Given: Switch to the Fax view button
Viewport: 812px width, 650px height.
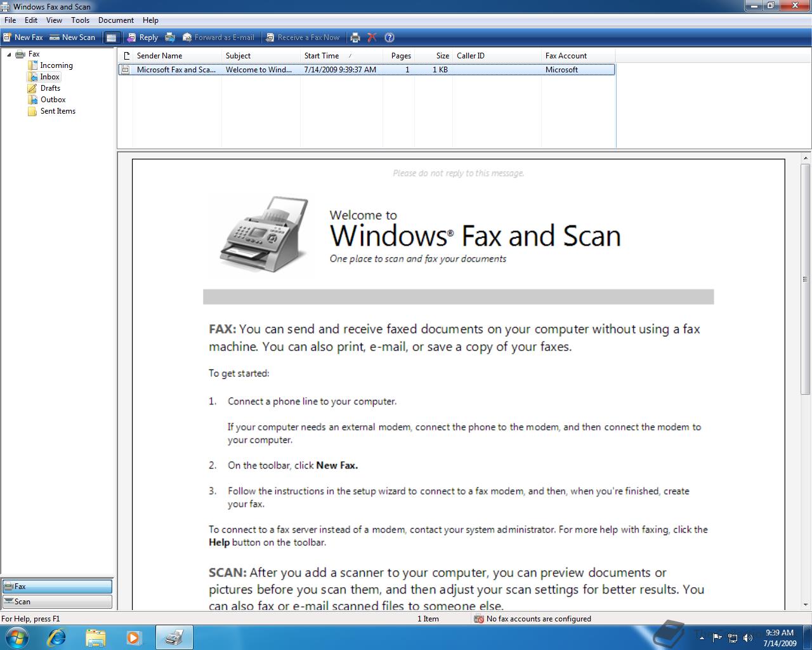Looking at the screenshot, I should [x=57, y=587].
